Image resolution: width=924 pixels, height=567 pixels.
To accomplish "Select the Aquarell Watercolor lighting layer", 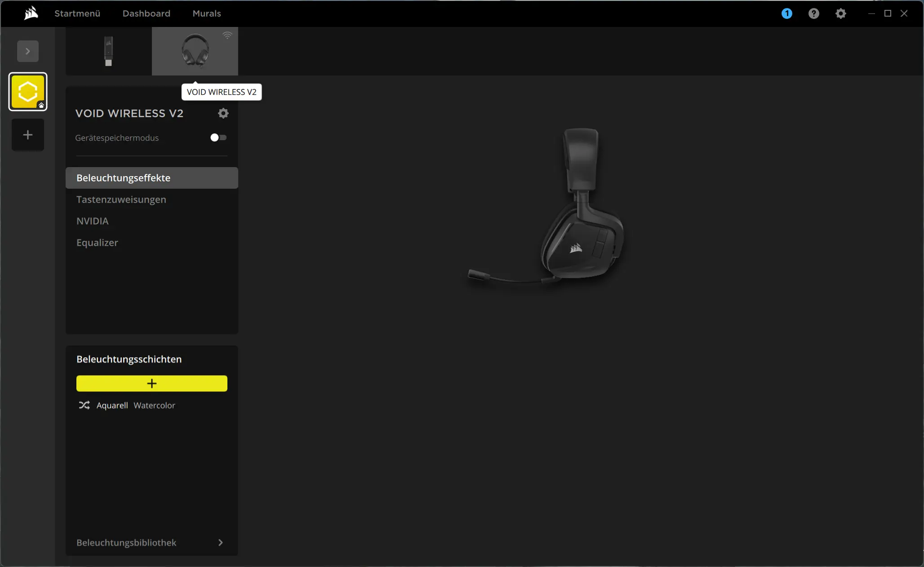I will (x=136, y=405).
